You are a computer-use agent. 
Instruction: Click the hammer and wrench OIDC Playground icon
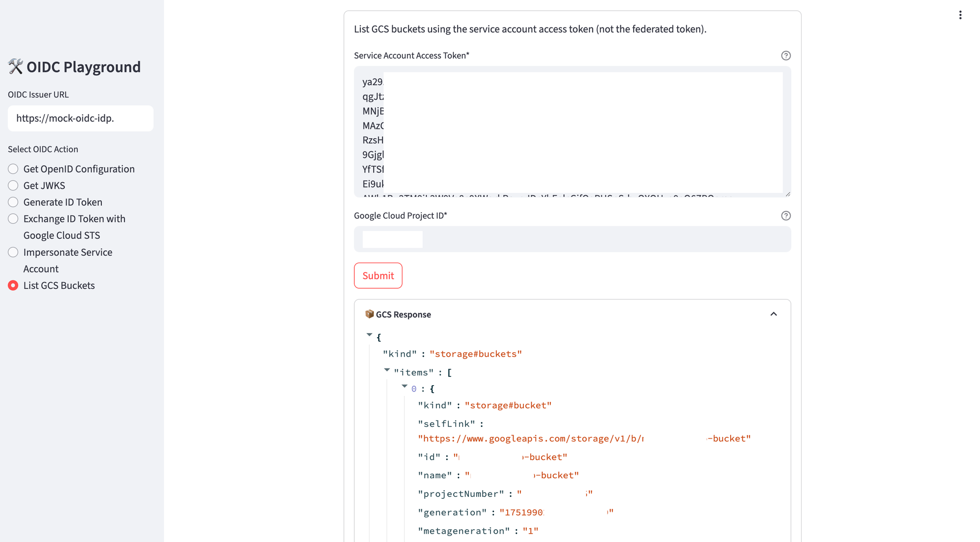[x=15, y=67]
